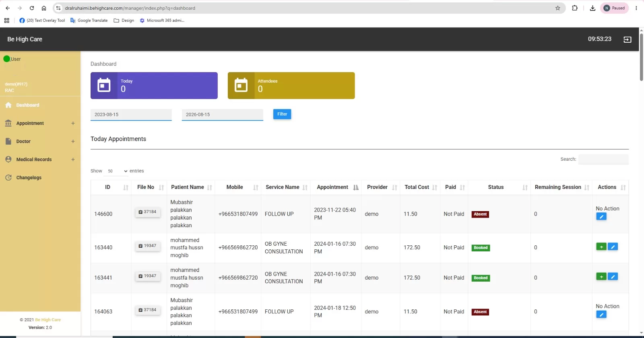
Task: Open the browser downloads icon
Action: click(592, 8)
